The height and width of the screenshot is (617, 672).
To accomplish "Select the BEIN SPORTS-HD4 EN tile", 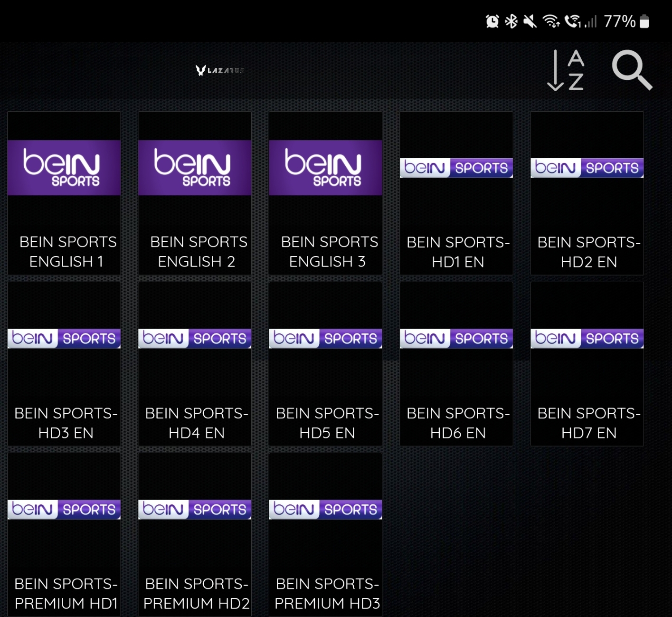I will 195,364.
